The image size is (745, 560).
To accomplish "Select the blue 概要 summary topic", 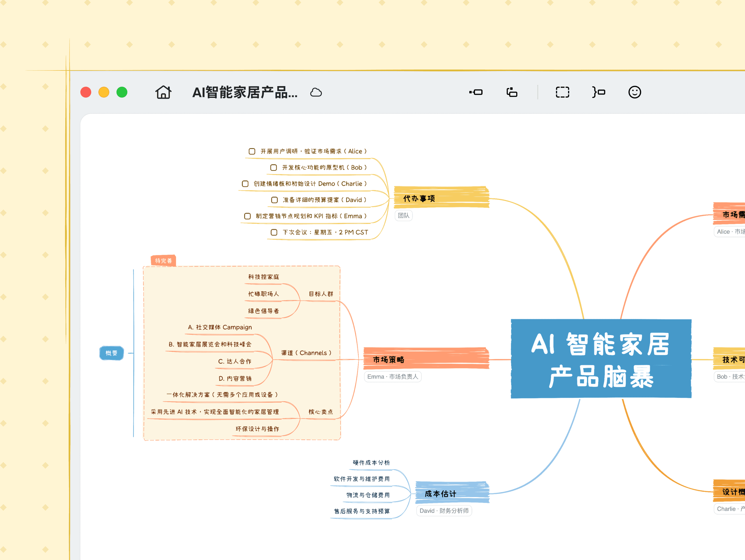I will [111, 353].
